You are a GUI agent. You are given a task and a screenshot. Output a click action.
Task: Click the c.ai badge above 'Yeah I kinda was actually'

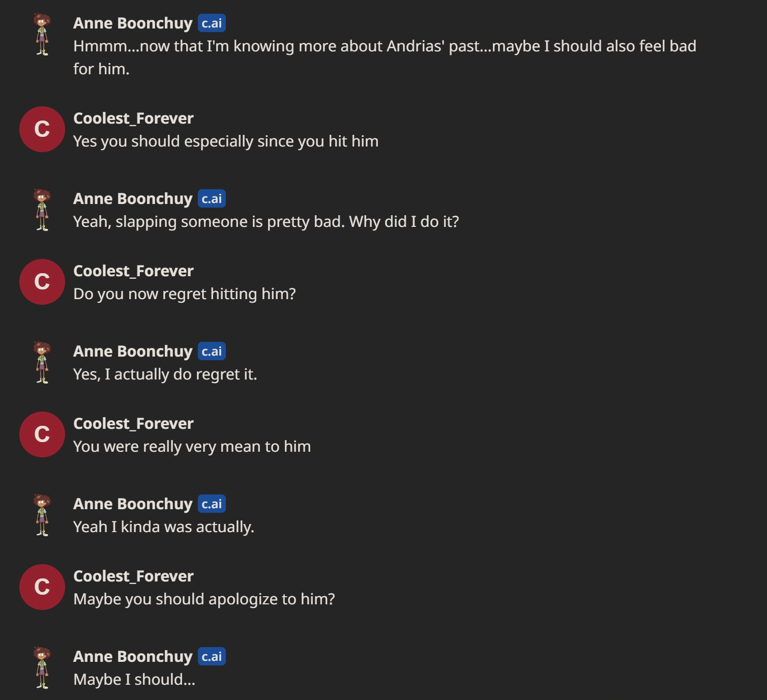pos(212,504)
